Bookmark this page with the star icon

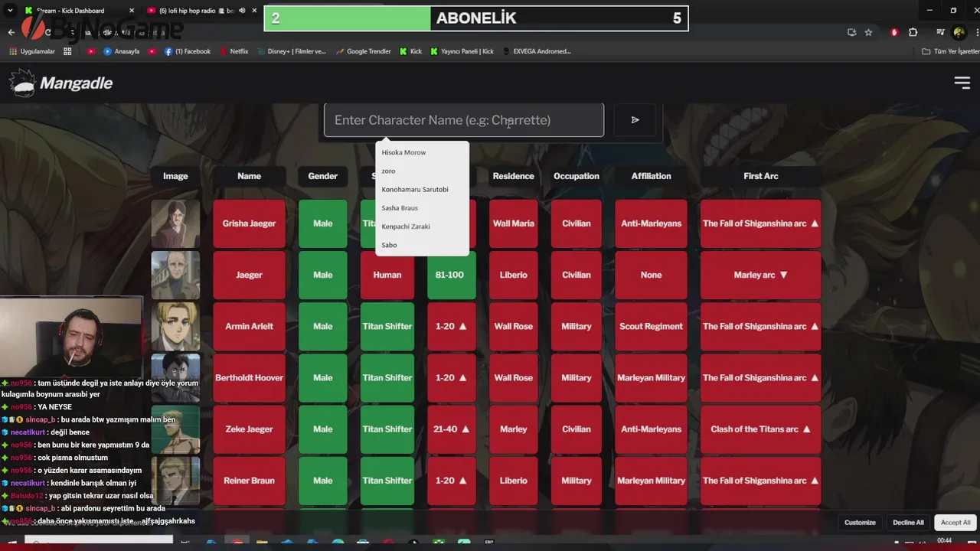pyautogui.click(x=868, y=32)
